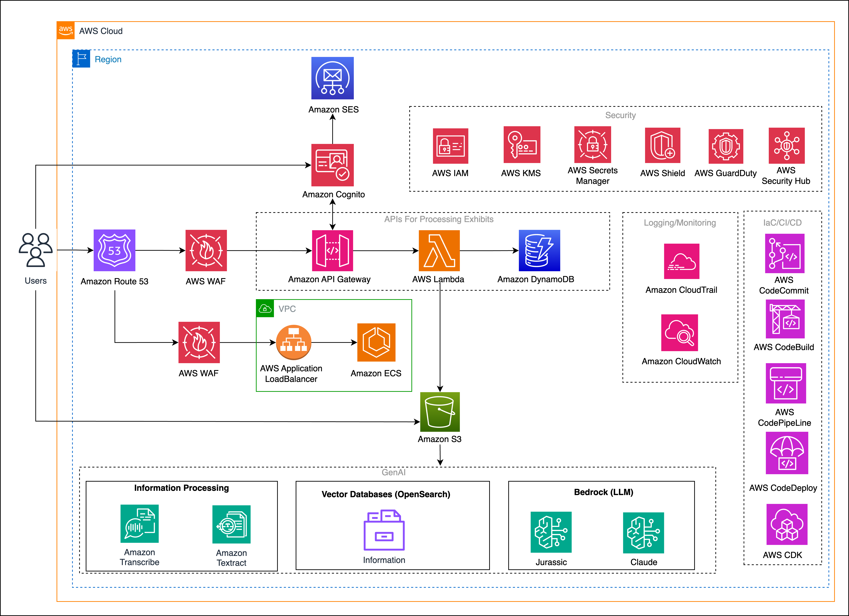
Task: Click the AWS Application LoadBalancer icon
Action: click(294, 342)
